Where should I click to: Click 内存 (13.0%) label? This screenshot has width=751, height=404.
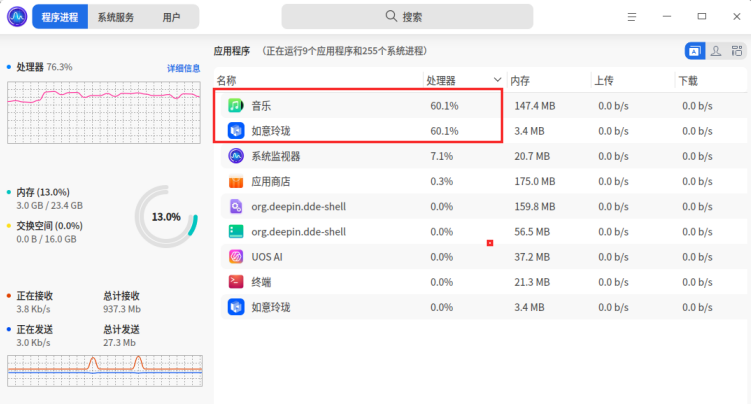click(43, 192)
